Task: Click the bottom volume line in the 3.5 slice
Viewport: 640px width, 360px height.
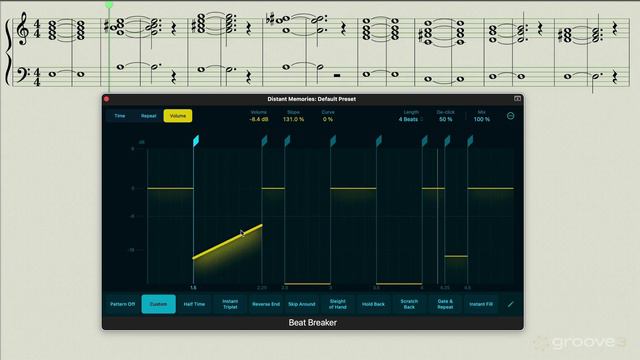Action: [x=399, y=284]
